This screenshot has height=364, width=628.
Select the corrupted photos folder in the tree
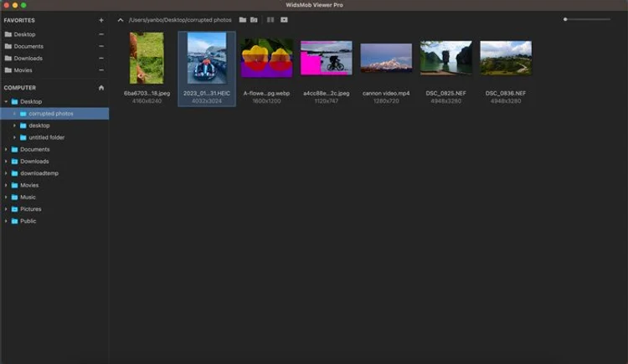54,114
